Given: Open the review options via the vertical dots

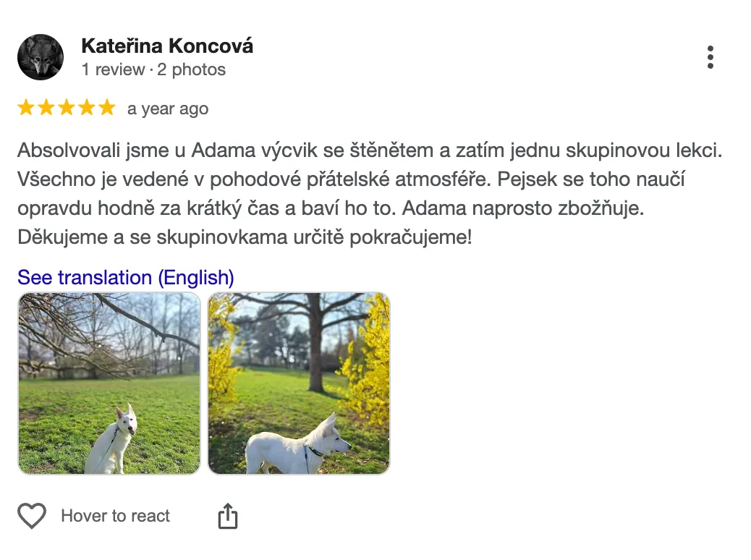Looking at the screenshot, I should [x=711, y=56].
